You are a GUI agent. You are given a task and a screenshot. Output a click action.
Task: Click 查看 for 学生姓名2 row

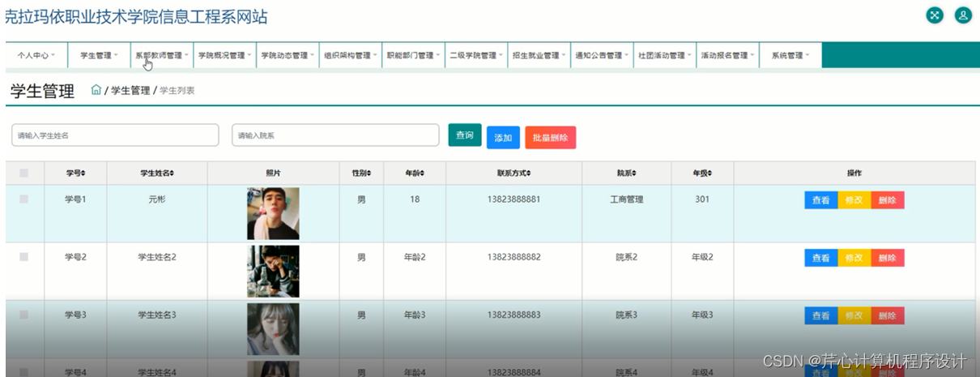(821, 258)
